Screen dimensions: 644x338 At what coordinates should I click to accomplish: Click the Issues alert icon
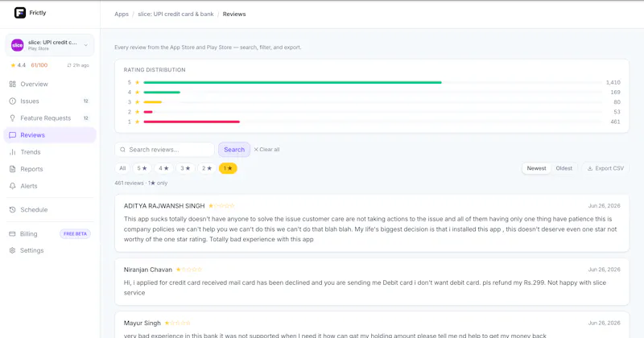pyautogui.click(x=12, y=101)
